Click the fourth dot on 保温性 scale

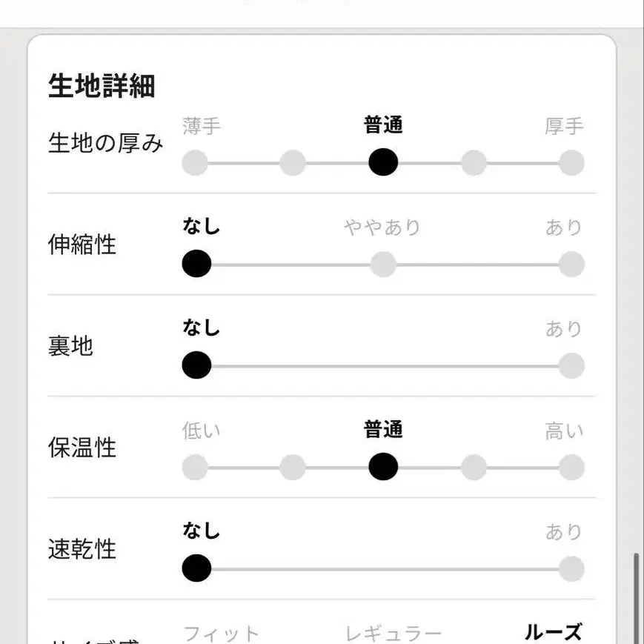point(474,467)
